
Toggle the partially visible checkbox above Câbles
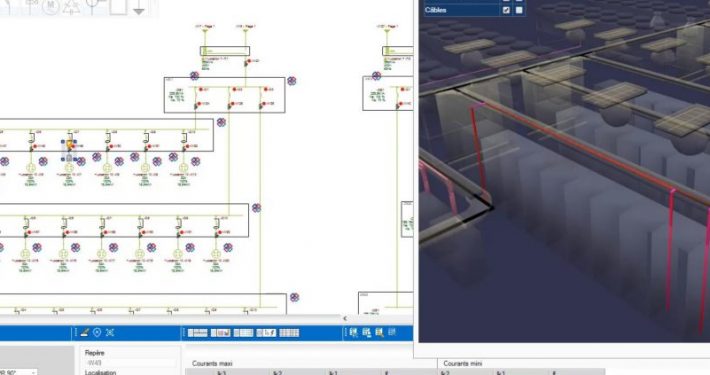[x=506, y=1]
